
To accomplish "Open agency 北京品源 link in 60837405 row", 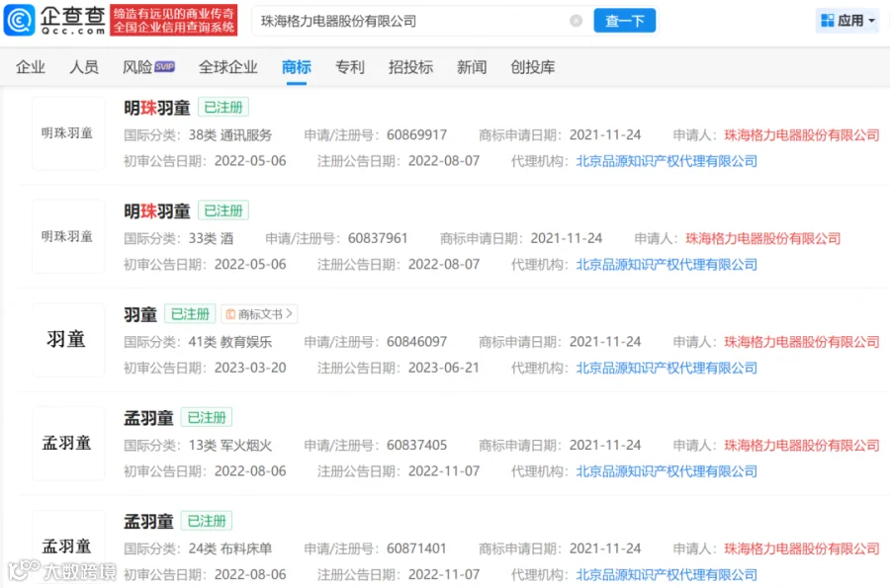I will tap(667, 471).
